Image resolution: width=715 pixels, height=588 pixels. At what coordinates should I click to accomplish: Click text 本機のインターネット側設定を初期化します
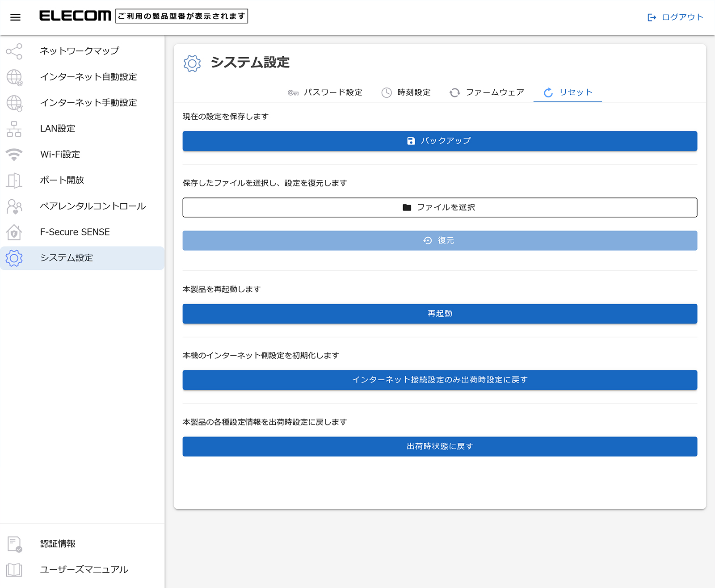click(261, 356)
